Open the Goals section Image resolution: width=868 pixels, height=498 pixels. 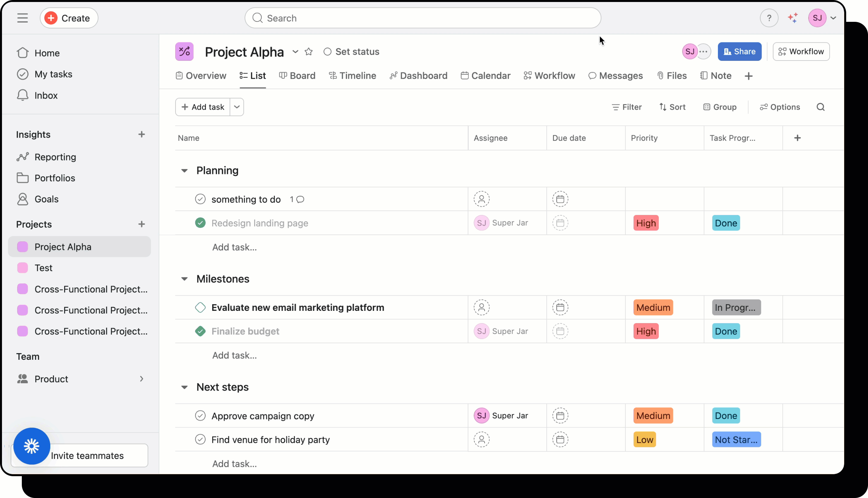click(47, 199)
